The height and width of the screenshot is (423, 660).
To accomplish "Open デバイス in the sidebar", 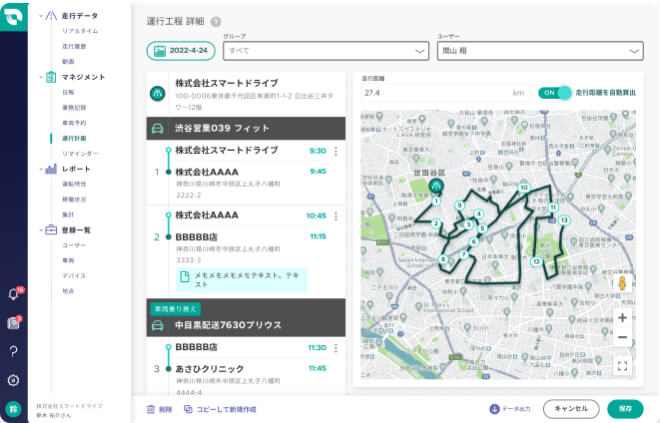I will pos(74,276).
